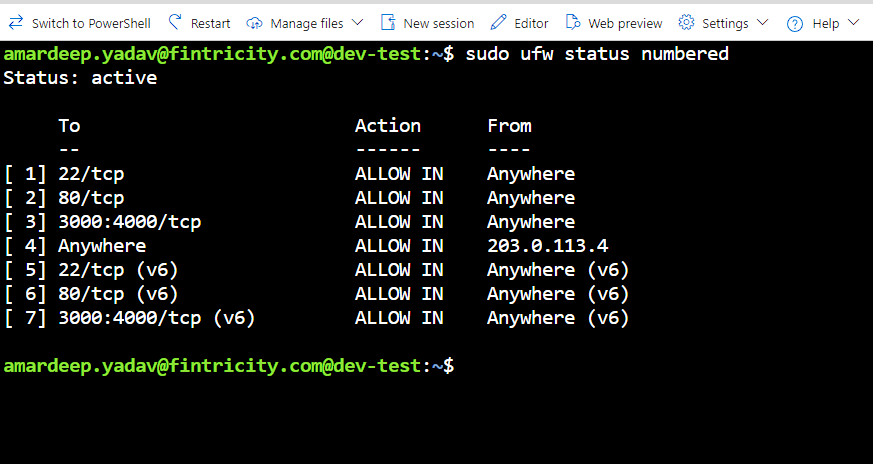Click the Restart circular arrow icon
This screenshot has height=464, width=873.
click(x=176, y=22)
